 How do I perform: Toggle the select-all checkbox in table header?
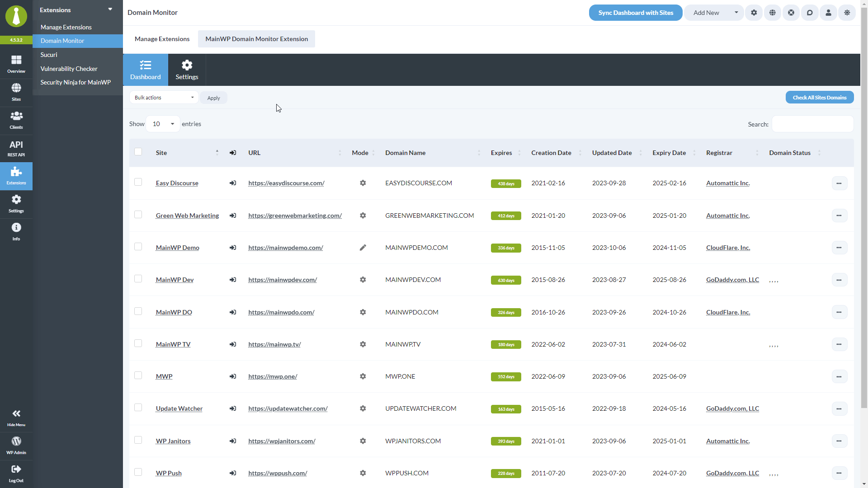(x=138, y=152)
